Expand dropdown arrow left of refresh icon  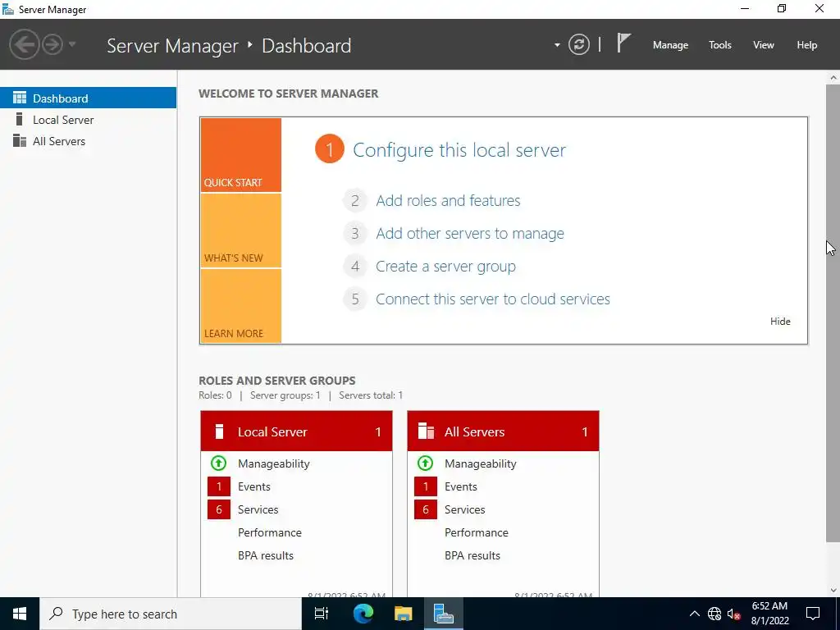(557, 45)
